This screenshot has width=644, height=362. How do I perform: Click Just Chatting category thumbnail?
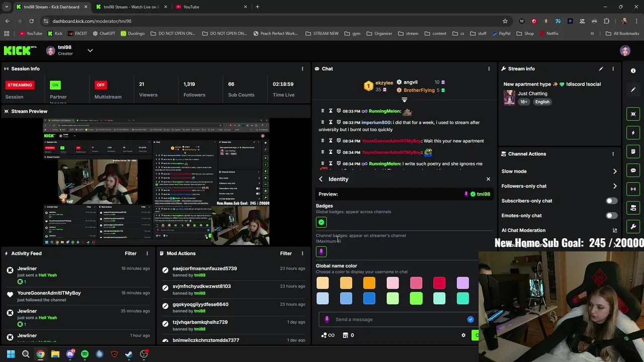pyautogui.click(x=509, y=98)
